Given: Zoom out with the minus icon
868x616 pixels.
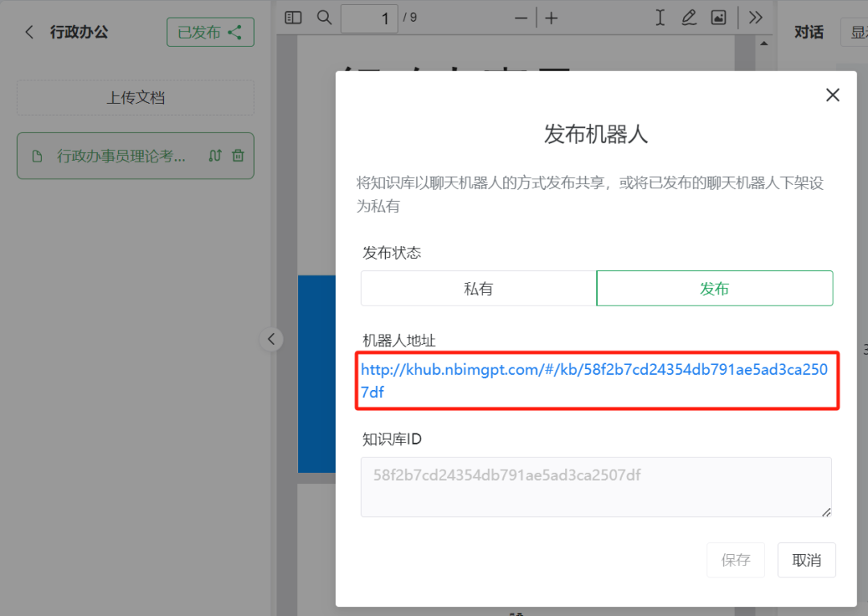Looking at the screenshot, I should (521, 18).
